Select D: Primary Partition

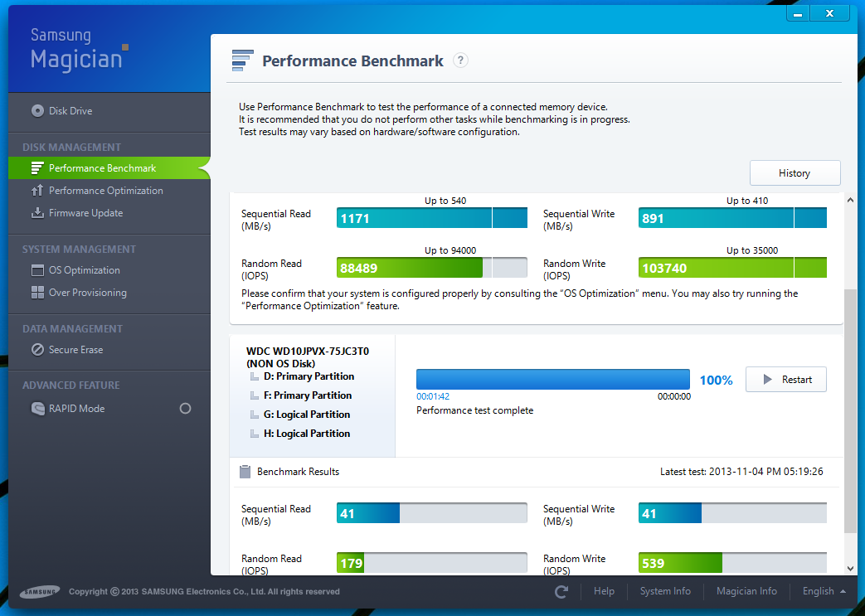coord(309,376)
